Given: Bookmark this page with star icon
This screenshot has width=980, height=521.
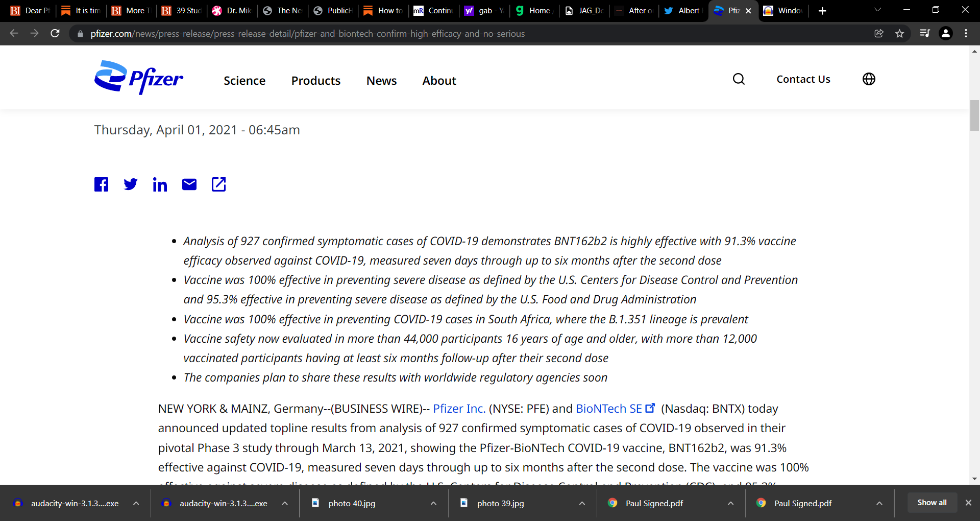Looking at the screenshot, I should 899,34.
